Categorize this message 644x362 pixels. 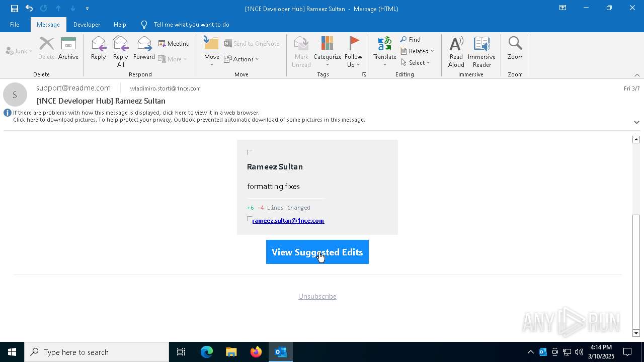(x=328, y=52)
